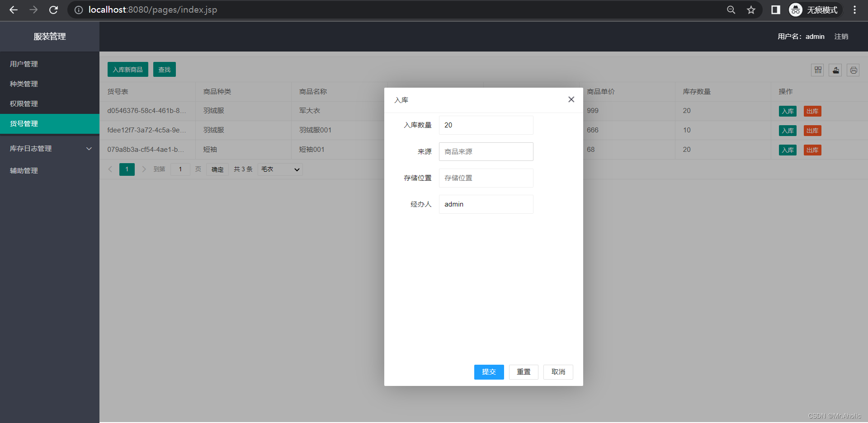This screenshot has height=423, width=868.
Task: Submit the form with 提交 button
Action: (489, 372)
